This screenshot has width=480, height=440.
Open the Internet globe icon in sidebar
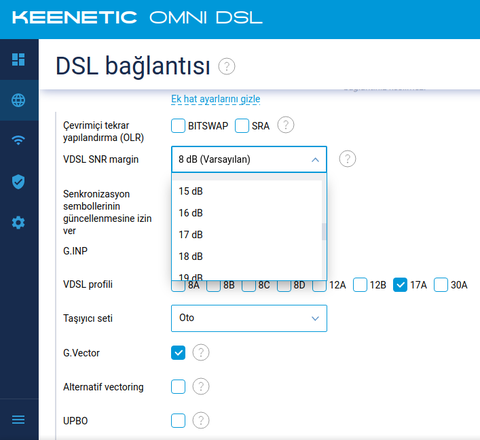(18, 100)
